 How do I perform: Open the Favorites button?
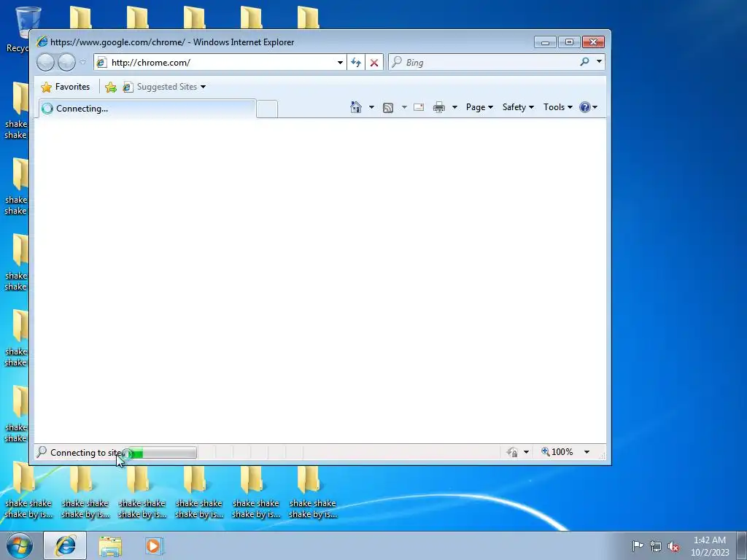65,87
